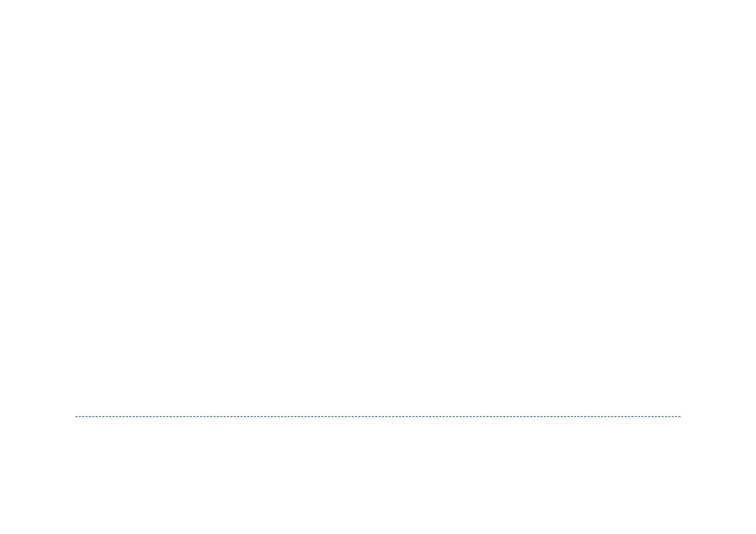Image resolution: width=756 pixels, height=534 pixels.
Task: Click the empty footer area below the dashed line
Action: pyautogui.click(x=378, y=476)
